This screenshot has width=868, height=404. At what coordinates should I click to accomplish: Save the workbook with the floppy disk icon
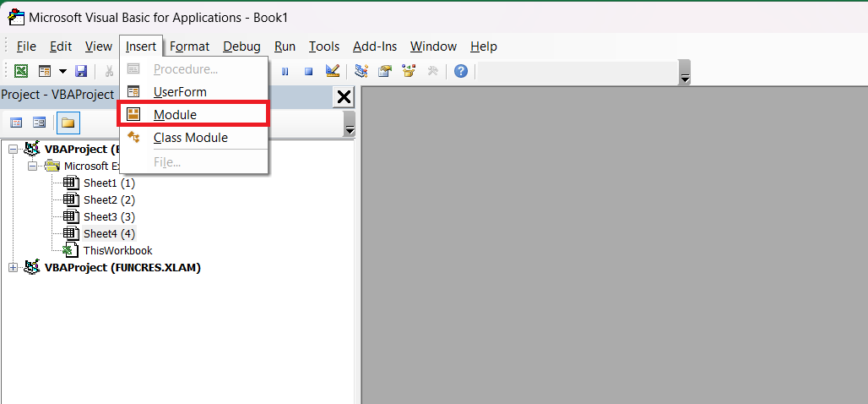coord(81,71)
